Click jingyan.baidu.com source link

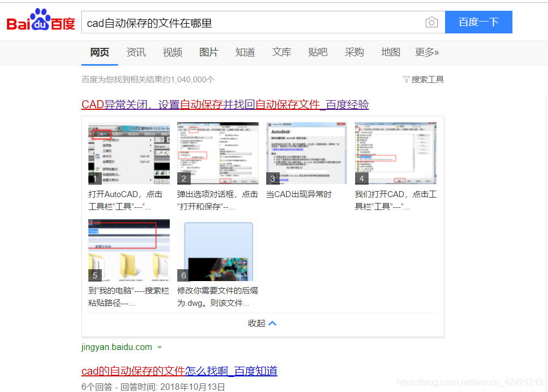click(x=117, y=347)
